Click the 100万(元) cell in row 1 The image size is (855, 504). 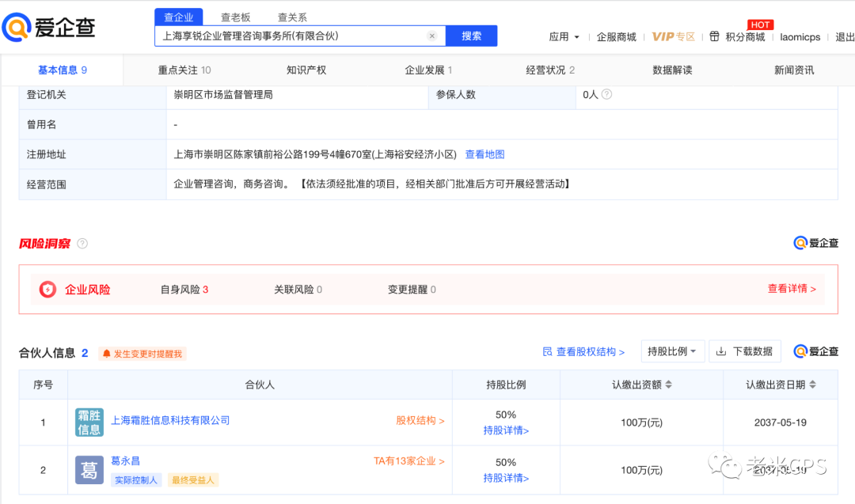pos(642,423)
